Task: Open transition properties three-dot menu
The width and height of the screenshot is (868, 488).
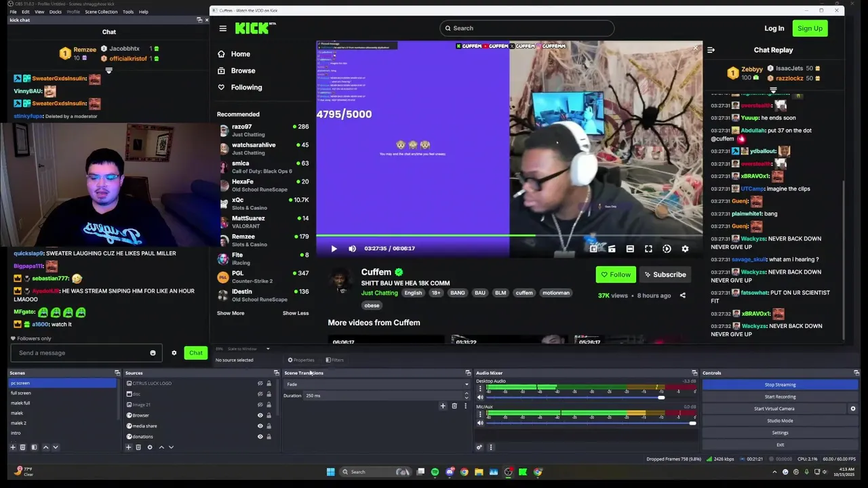Action: point(465,406)
